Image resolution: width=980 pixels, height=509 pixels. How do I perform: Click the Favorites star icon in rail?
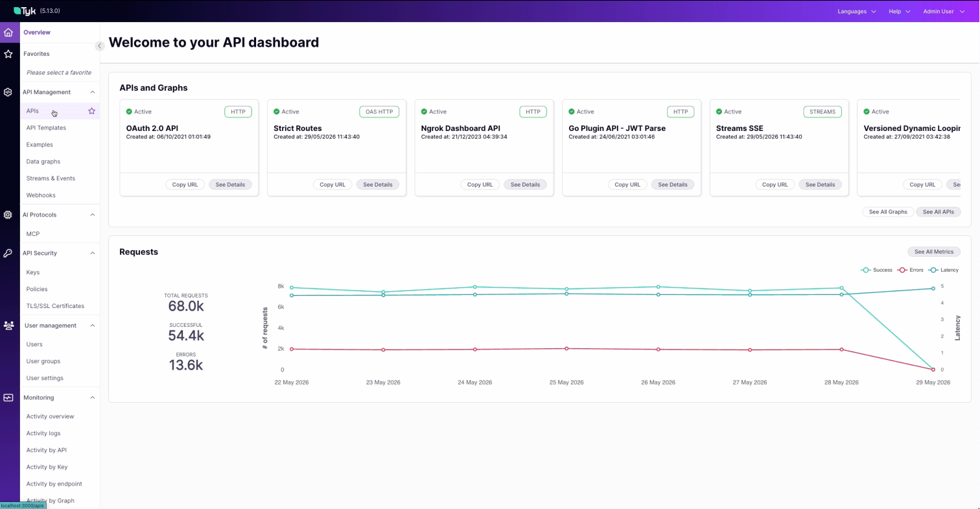pos(8,54)
